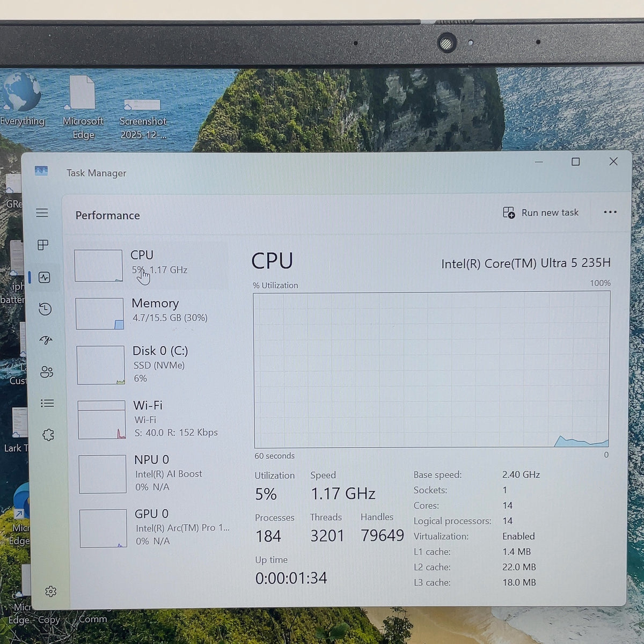Switch to the Processes page icon

tap(43, 245)
